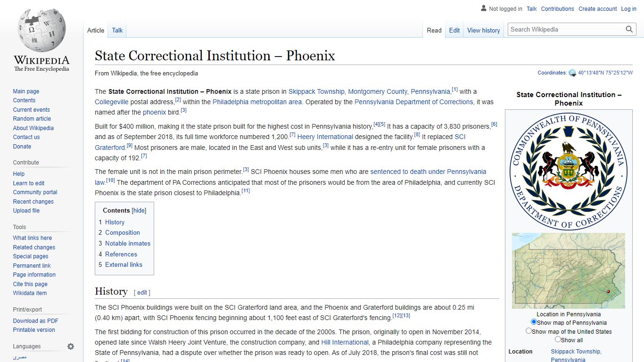Click the coordinates 40°13′48″N 75°25′12″W

(x=605, y=73)
